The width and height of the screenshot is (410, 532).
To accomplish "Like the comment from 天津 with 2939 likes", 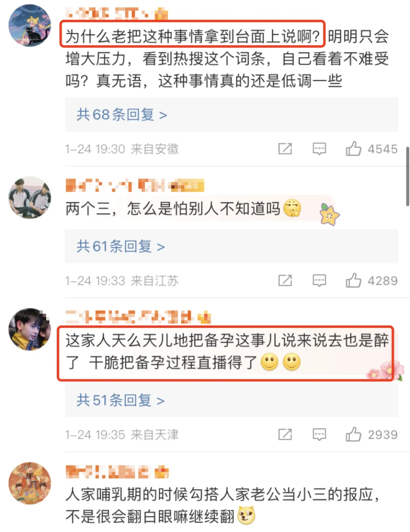I will click(x=353, y=434).
